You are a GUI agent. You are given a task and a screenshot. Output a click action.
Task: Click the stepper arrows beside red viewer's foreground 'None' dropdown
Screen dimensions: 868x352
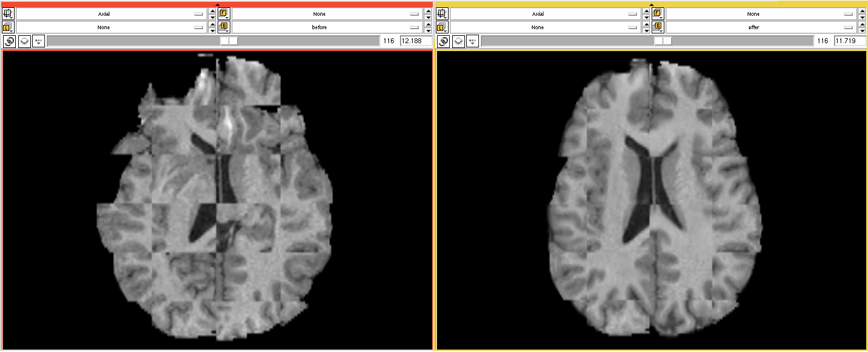[428, 13]
